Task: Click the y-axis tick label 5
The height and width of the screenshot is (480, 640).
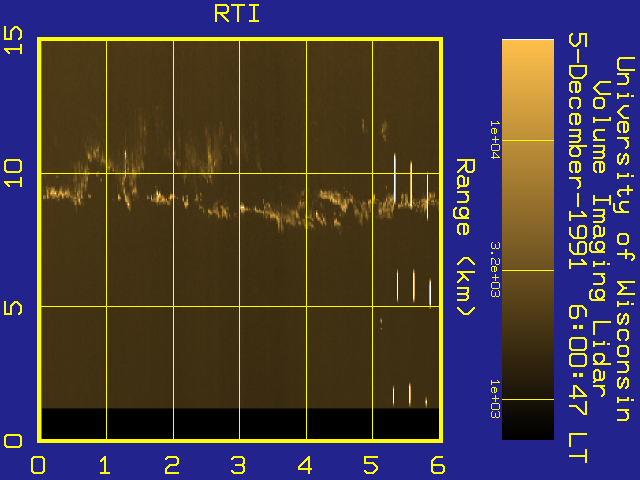Action: 13,307
